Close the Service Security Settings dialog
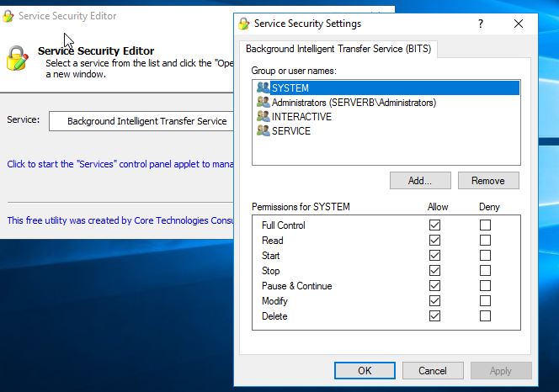 [519, 24]
